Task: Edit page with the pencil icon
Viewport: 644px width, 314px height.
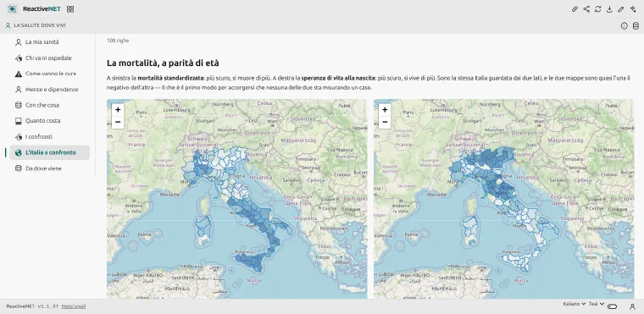Action: 621,9
